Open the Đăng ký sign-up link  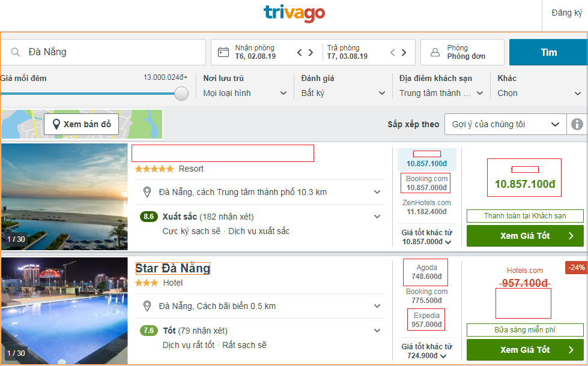tap(566, 13)
